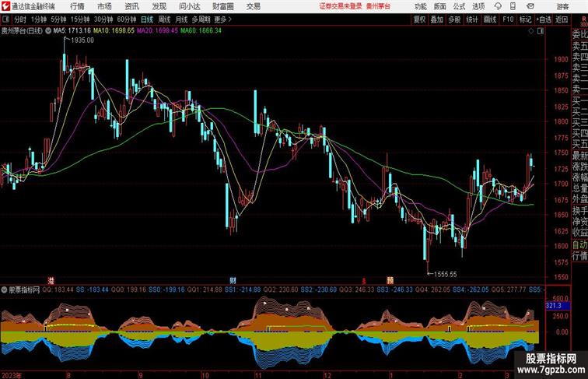Open the mobile phone icon in title bar
This screenshot has height=379, width=588.
[513, 6]
